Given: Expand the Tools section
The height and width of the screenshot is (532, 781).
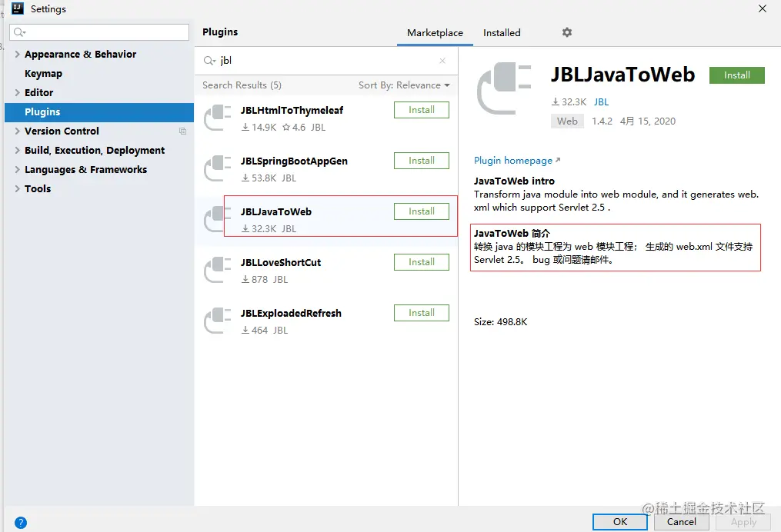Looking at the screenshot, I should click(18, 188).
